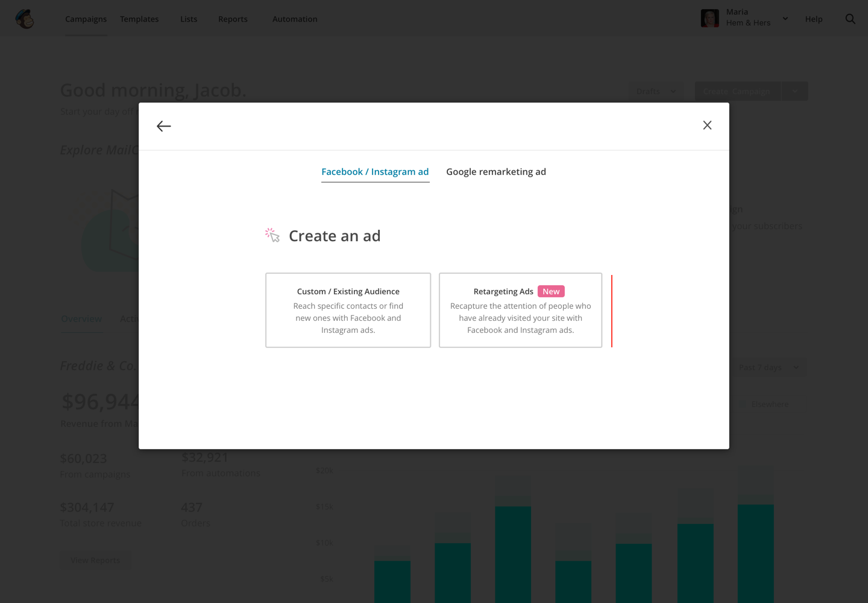The height and width of the screenshot is (603, 868).
Task: Switch to Facebook / Instagram ad tab
Action: [x=375, y=172]
